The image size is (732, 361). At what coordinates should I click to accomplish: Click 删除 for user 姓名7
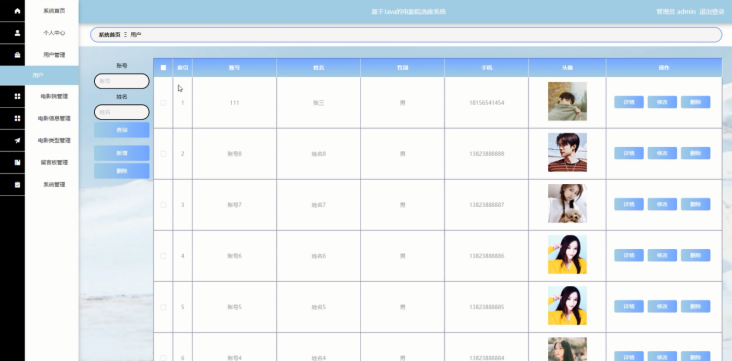696,204
